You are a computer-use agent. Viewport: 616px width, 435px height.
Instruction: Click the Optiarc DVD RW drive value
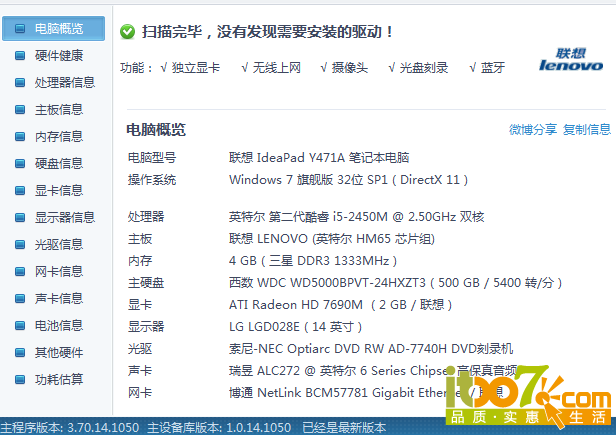point(371,349)
